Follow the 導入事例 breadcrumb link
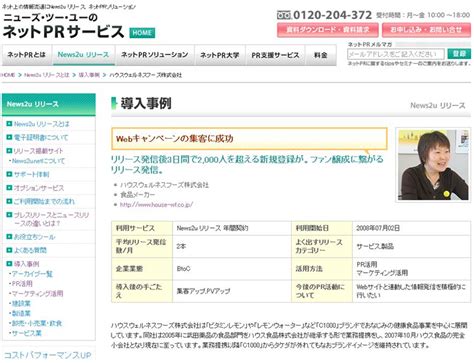This screenshot has height=363, width=474. (x=89, y=75)
